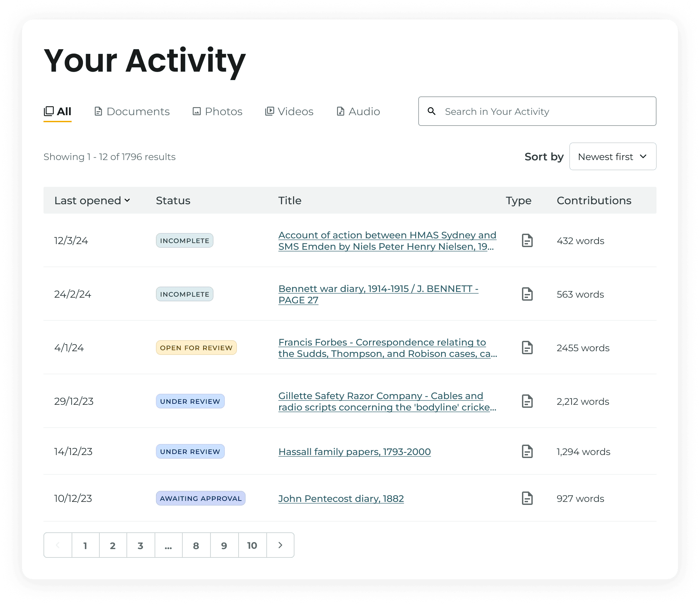Click document type icon in John Pentecost diary row
Viewport: 700px width, 604px height.
point(527,498)
